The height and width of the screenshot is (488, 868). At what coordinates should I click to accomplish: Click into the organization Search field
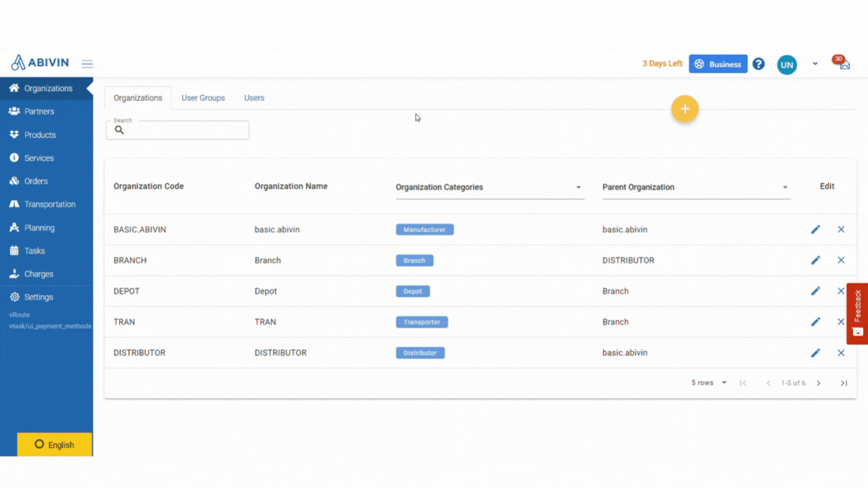pos(177,130)
